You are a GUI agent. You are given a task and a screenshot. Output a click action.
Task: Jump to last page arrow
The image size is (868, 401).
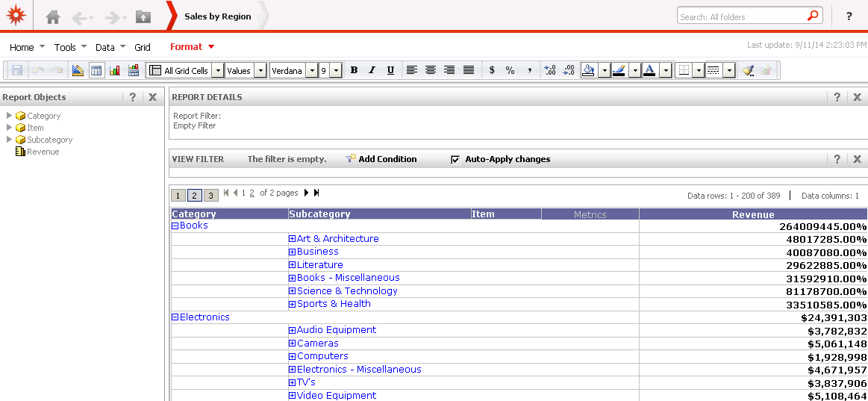pos(316,193)
